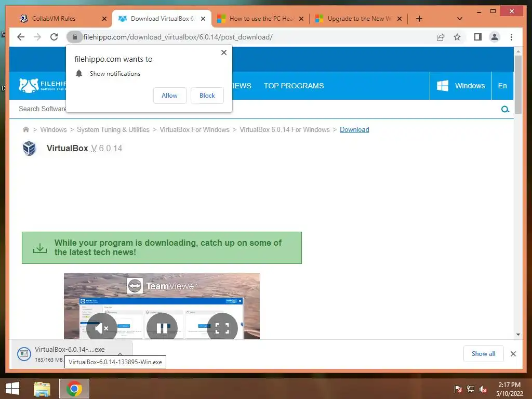
Task: Show all downloads
Action: click(484, 354)
